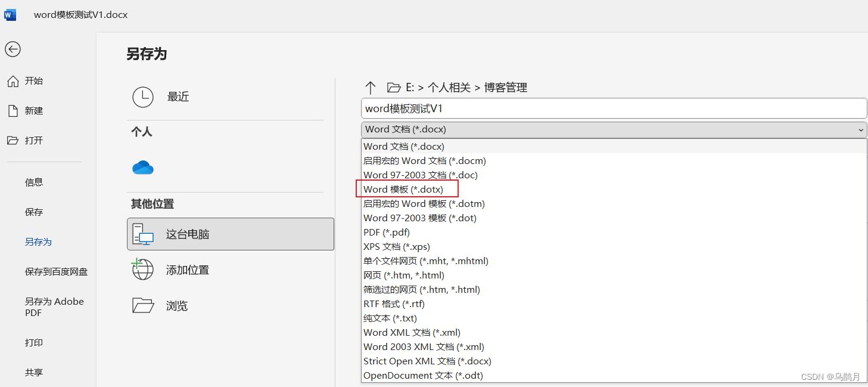Viewport: 868px width, 387px height.
Task: Go up one folder level arrow
Action: (370, 88)
